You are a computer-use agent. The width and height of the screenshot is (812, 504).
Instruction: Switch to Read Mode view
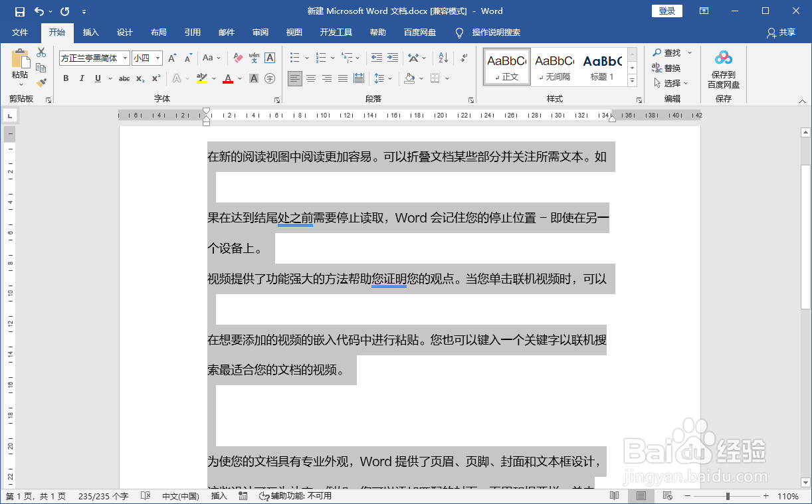pyautogui.click(x=615, y=496)
